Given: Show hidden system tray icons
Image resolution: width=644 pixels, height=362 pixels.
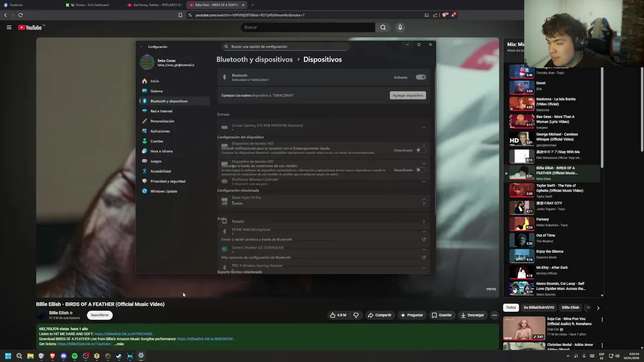Looking at the screenshot, I should click(568, 356).
